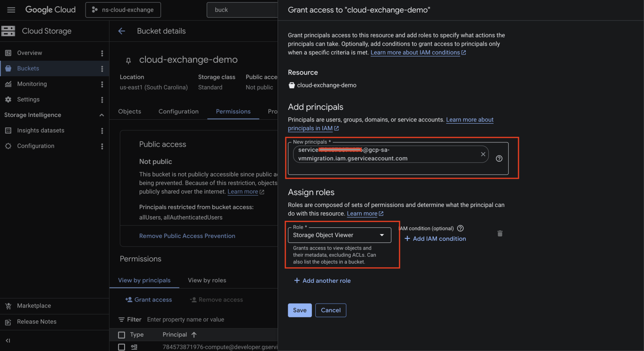Viewport: 644px width, 351px height.
Task: Switch to the Objects tab
Action: pos(130,111)
